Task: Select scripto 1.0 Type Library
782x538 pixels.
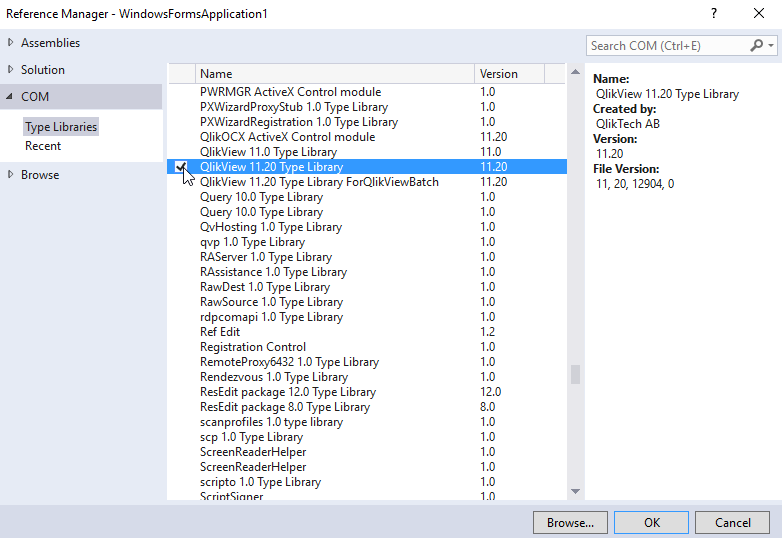Action: pyautogui.click(x=367, y=482)
